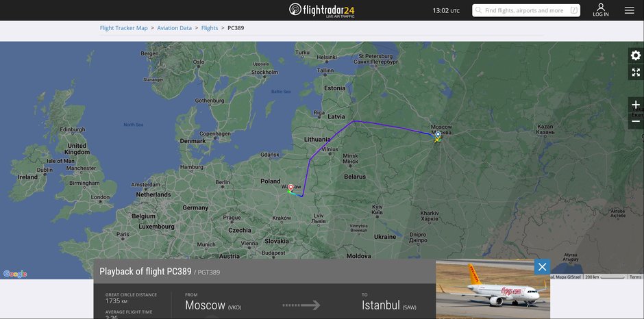Viewport: 644px width, 319px height.
Task: Open the Flights breadcrumb link
Action: tap(210, 28)
